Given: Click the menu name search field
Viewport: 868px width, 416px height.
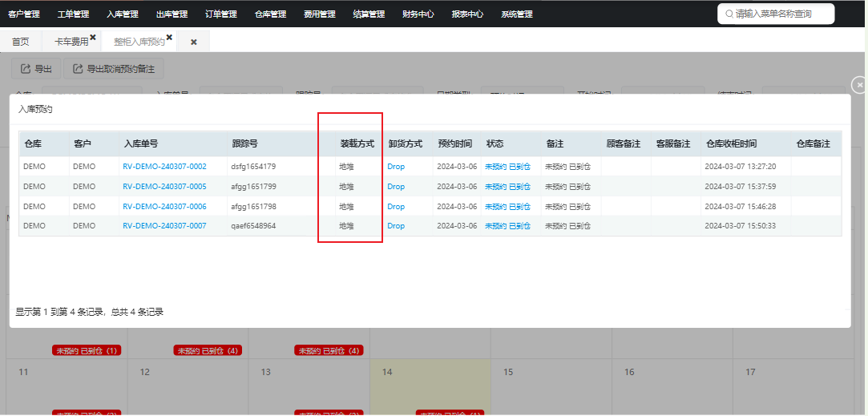Looking at the screenshot, I should [x=776, y=14].
